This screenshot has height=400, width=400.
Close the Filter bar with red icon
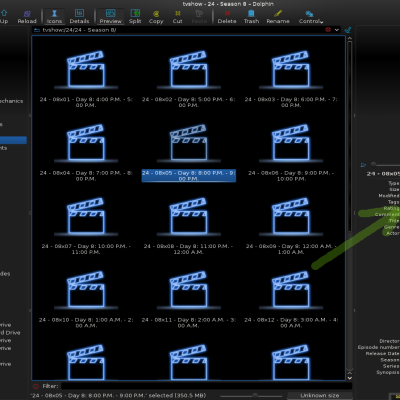coord(36,386)
